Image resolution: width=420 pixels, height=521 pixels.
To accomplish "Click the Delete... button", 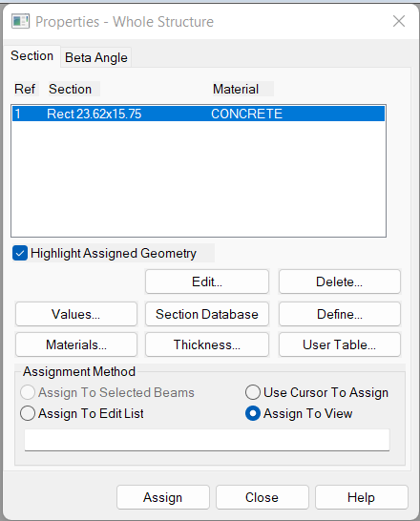I will 340,281.
